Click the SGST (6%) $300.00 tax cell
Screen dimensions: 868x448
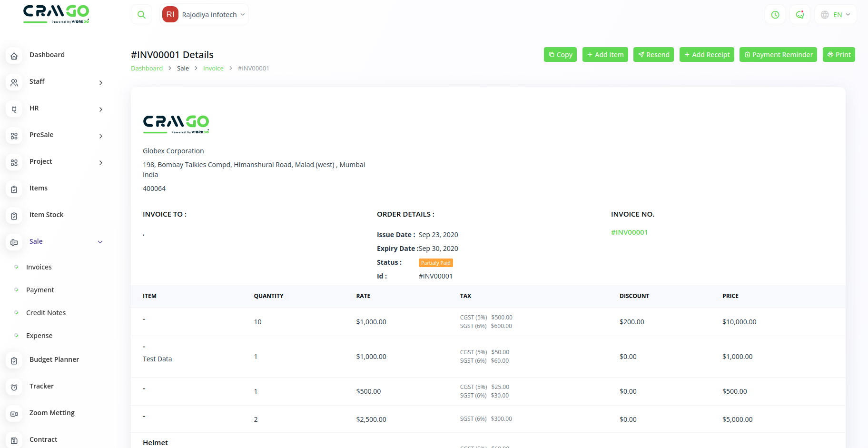486,419
